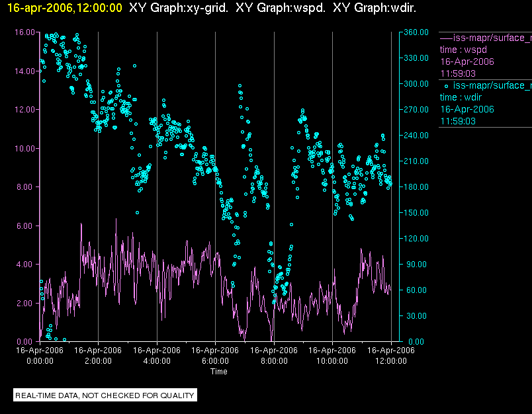Click the cyan 16-Apr-2006 legend date
Screen dimensions: 532x414
467,110
